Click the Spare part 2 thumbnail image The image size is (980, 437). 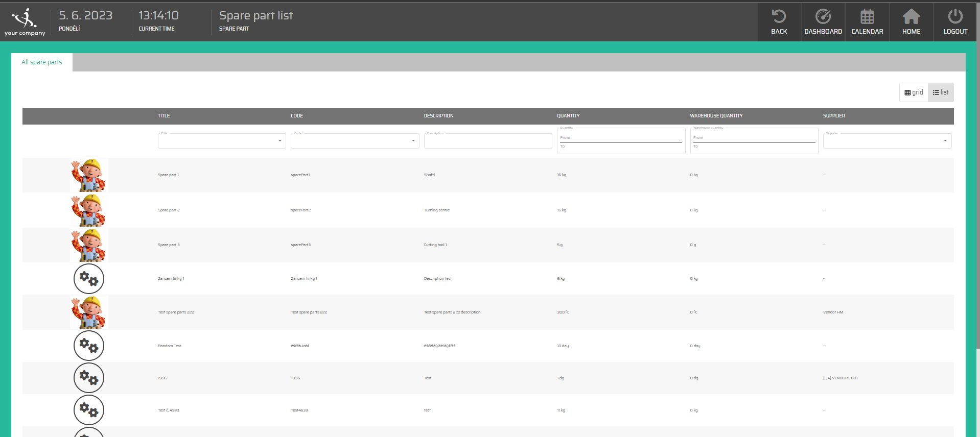(x=89, y=210)
